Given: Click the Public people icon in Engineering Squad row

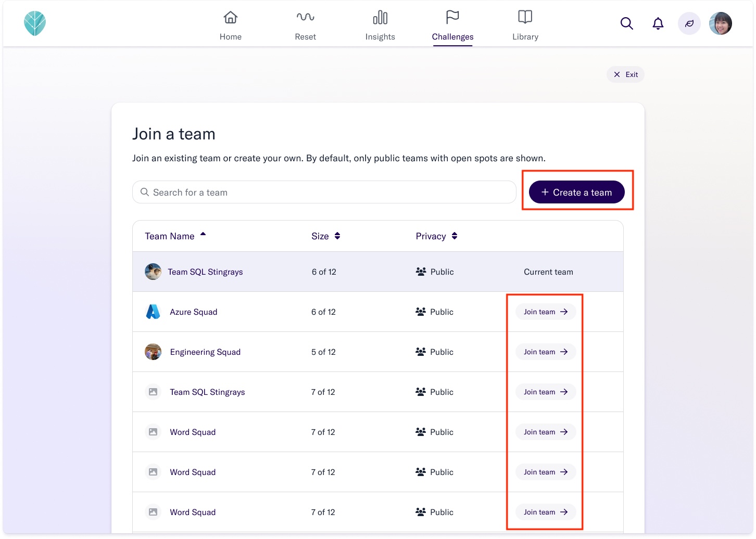Looking at the screenshot, I should click(x=421, y=352).
